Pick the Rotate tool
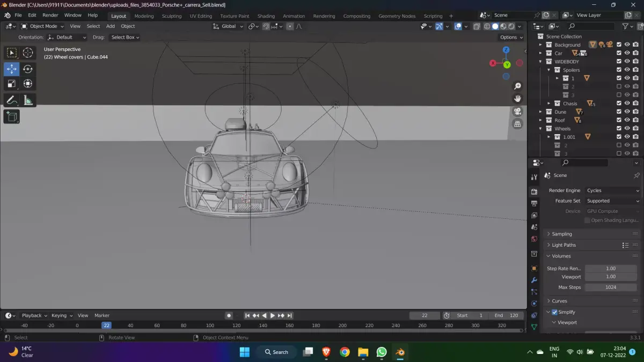 pos(28,69)
